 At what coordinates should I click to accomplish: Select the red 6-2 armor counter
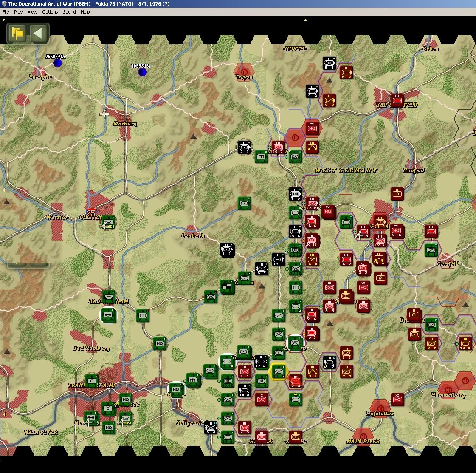[x=346, y=73]
